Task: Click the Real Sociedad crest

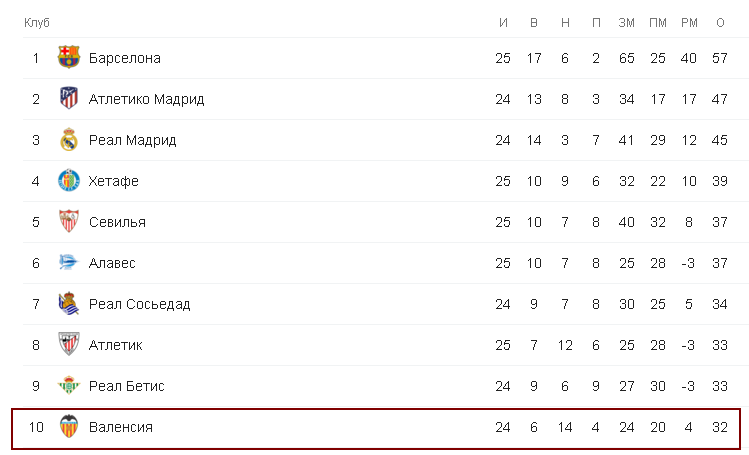Action: pos(69,304)
